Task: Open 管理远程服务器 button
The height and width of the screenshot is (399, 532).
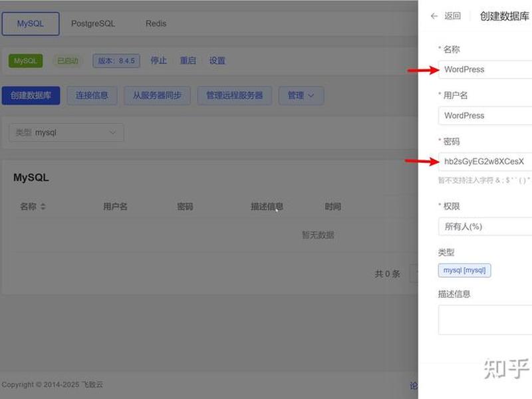Action: [x=235, y=96]
